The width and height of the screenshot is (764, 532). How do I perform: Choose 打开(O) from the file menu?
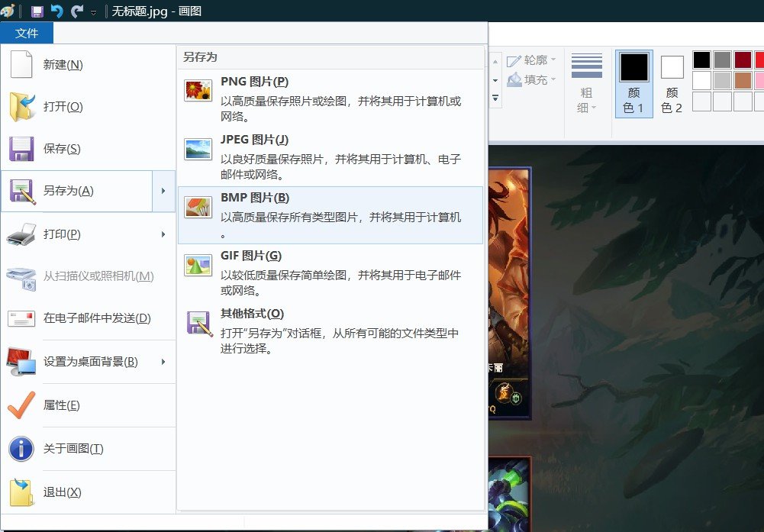coord(88,107)
